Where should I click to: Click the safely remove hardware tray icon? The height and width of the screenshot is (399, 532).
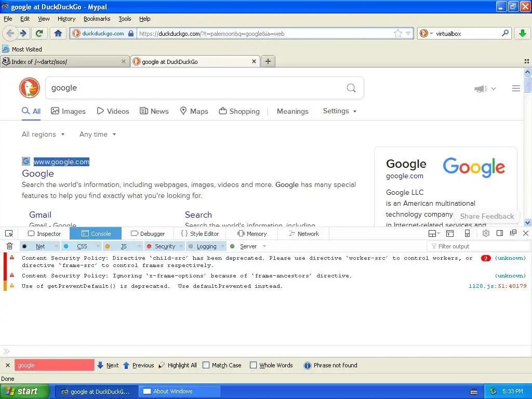coord(494,391)
